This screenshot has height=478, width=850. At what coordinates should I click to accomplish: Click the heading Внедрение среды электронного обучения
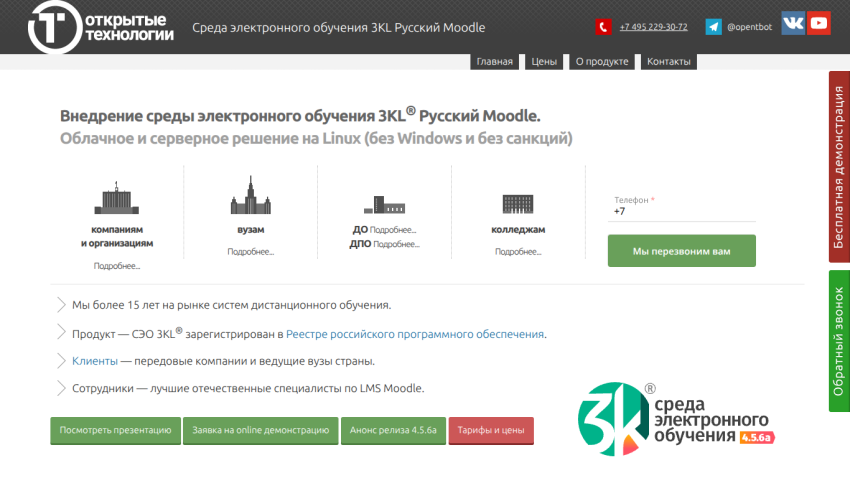coord(300,115)
